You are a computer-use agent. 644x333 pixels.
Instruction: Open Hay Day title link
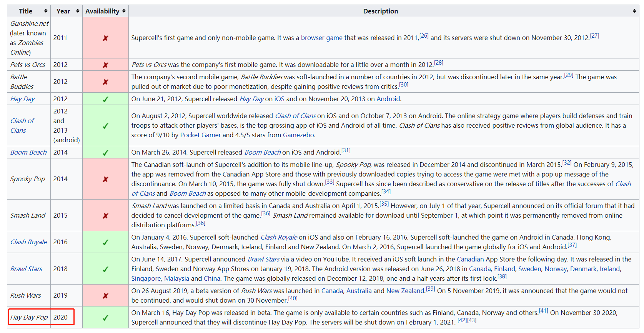point(22,99)
